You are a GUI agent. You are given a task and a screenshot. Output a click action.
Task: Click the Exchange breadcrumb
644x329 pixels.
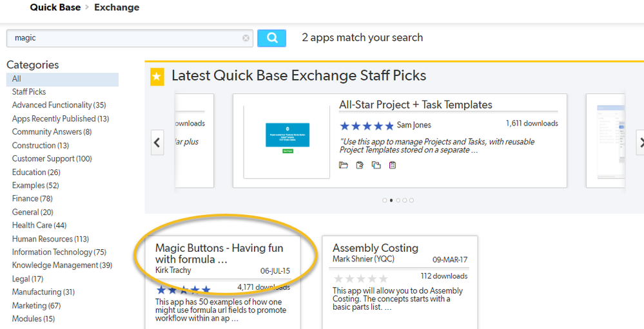(117, 7)
